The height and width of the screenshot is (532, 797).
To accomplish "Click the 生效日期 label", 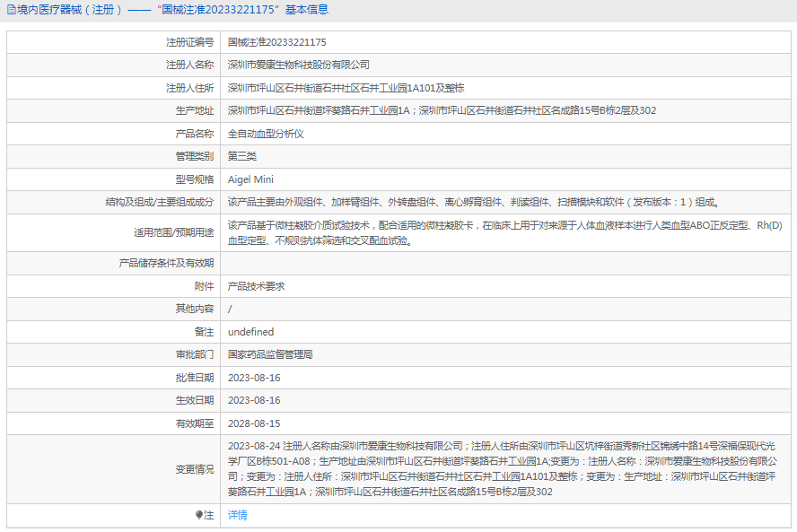I will 195,400.
